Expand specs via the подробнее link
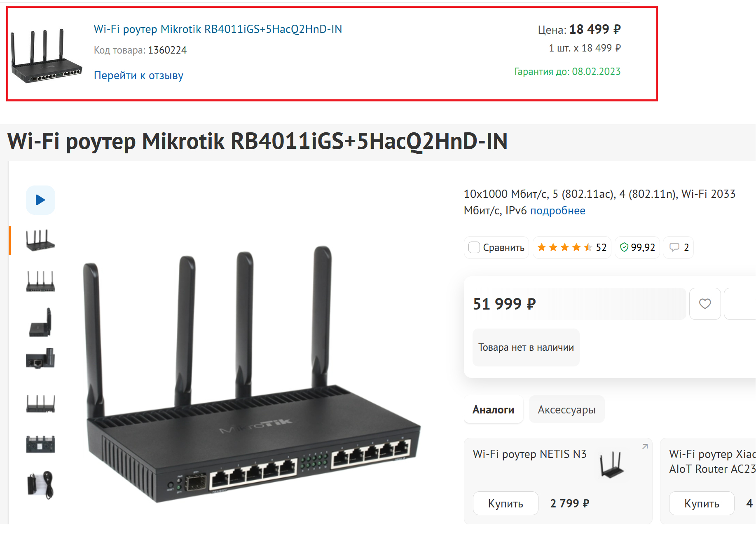 [557, 211]
